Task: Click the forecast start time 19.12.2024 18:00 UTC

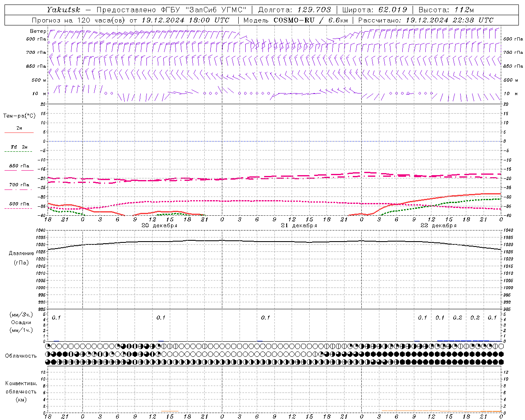Action: (185, 20)
